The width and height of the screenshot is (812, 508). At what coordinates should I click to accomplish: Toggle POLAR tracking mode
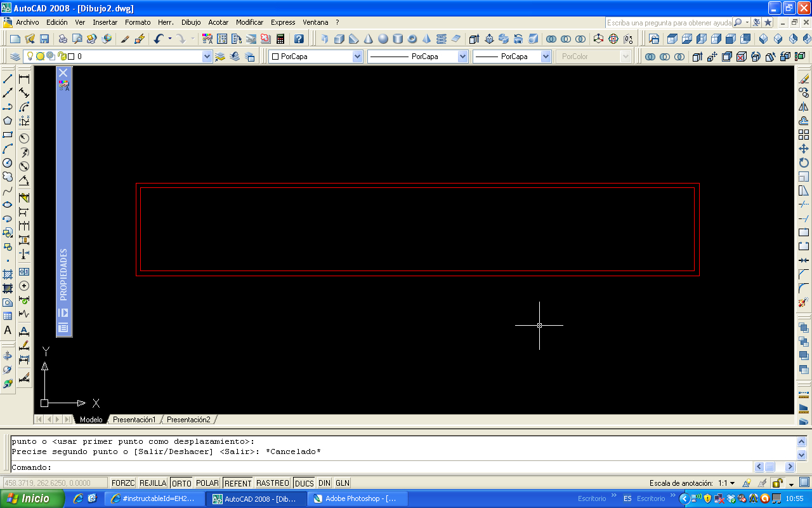pyautogui.click(x=207, y=483)
